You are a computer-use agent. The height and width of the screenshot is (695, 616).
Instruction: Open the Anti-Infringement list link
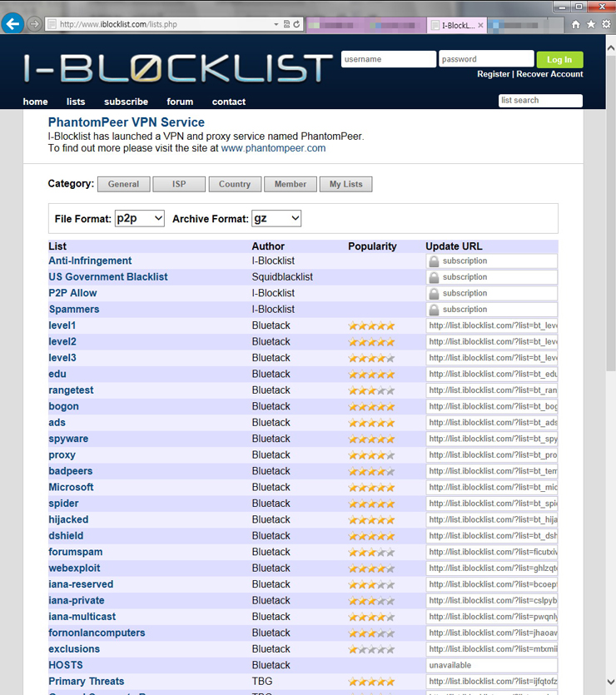pos(90,261)
